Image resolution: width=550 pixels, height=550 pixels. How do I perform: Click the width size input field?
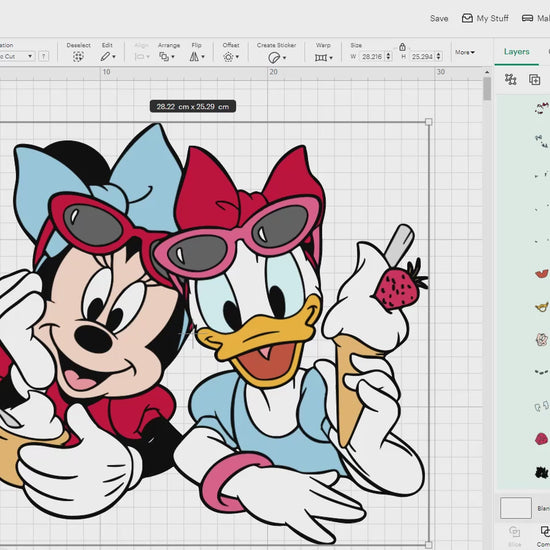click(x=372, y=56)
